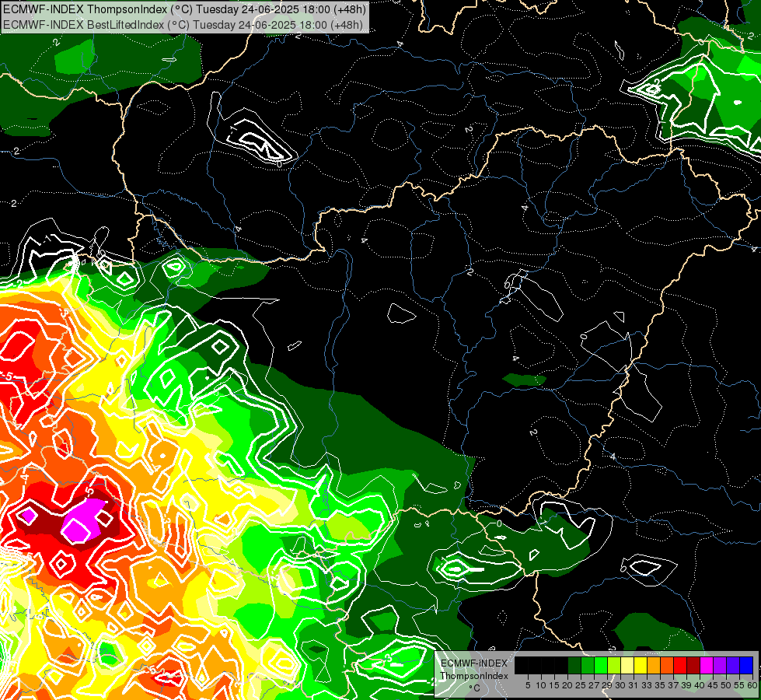Click the large magenta maximum area on map

(x=83, y=520)
